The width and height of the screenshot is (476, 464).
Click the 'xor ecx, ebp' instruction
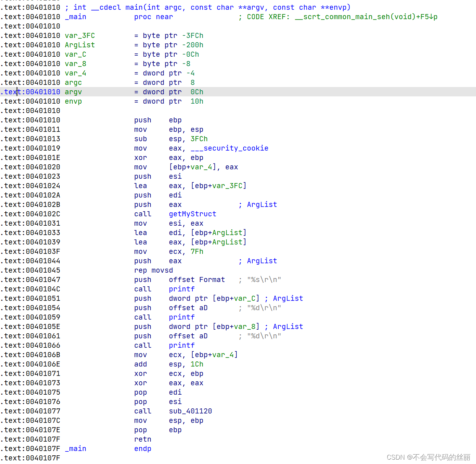click(168, 374)
